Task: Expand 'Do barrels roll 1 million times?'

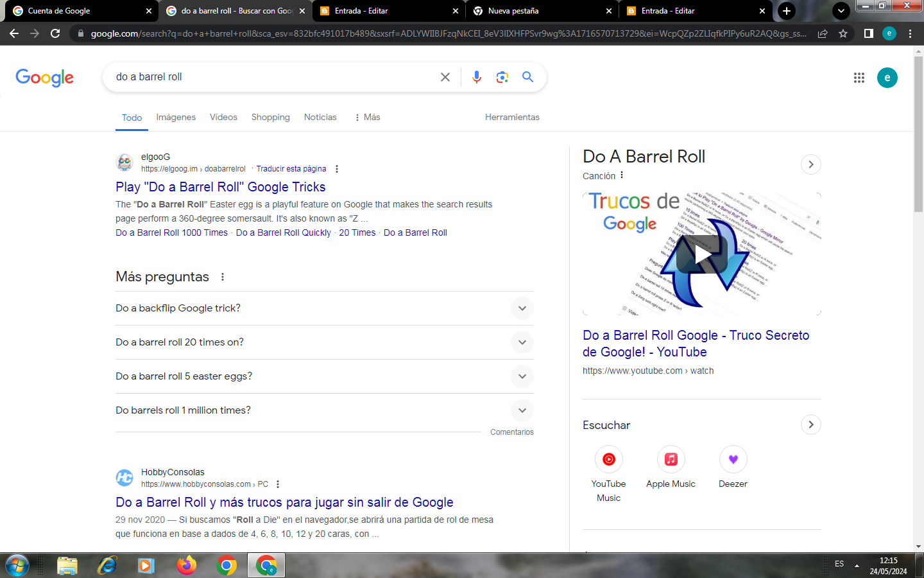Action: (325, 410)
